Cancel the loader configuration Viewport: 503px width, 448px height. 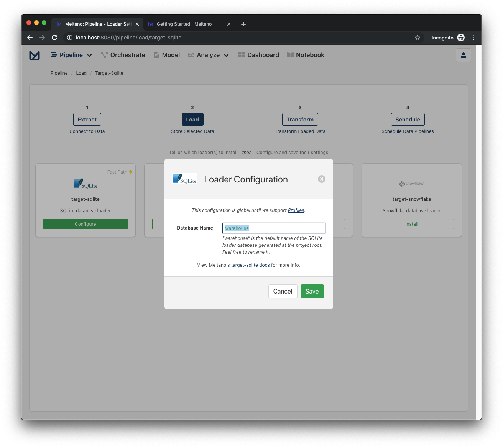coord(283,291)
